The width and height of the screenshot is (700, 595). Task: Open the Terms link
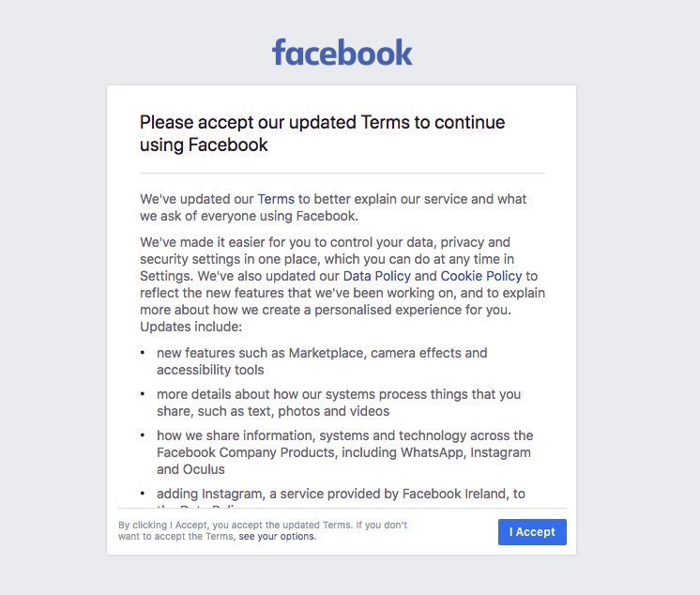pyautogui.click(x=276, y=199)
